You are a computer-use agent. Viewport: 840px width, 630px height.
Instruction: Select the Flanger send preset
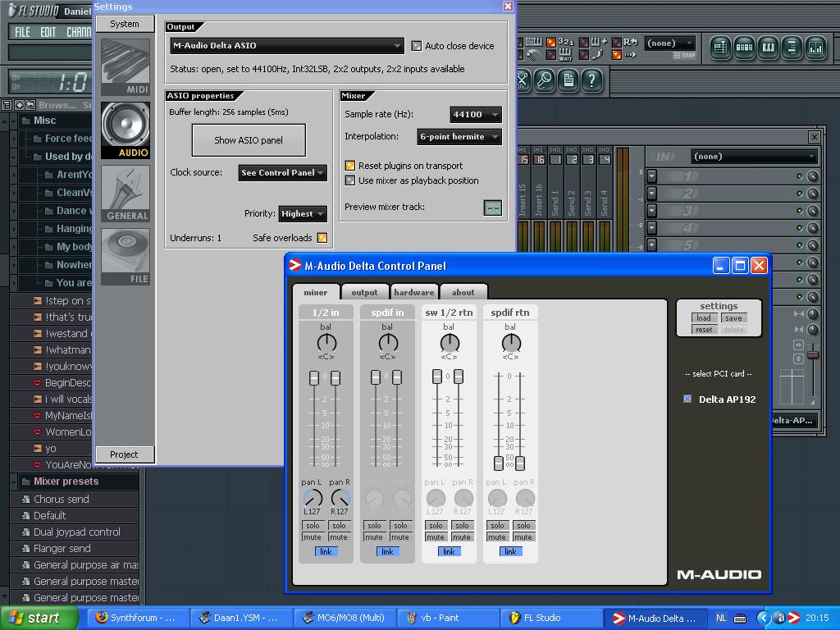pyautogui.click(x=62, y=549)
